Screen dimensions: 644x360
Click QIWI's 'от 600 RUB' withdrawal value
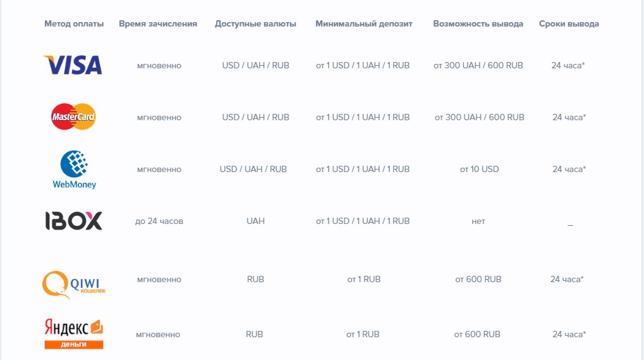click(478, 279)
